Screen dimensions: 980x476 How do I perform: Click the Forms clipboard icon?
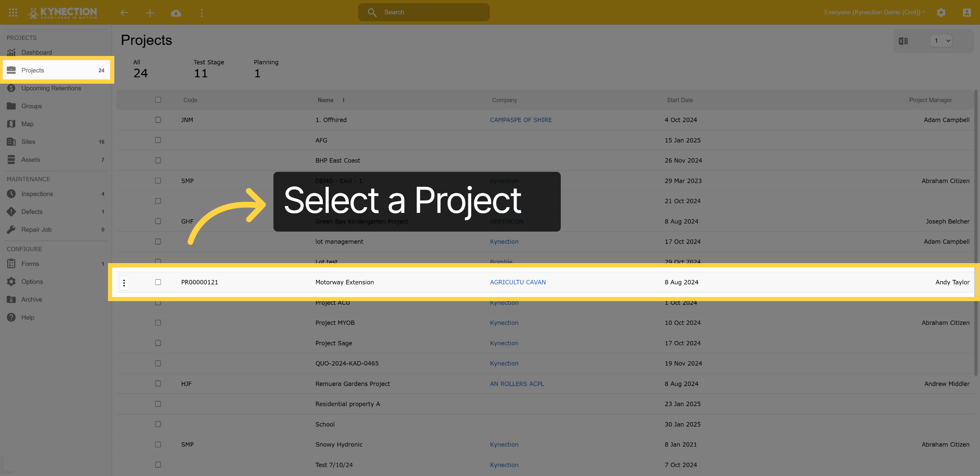point(11,264)
